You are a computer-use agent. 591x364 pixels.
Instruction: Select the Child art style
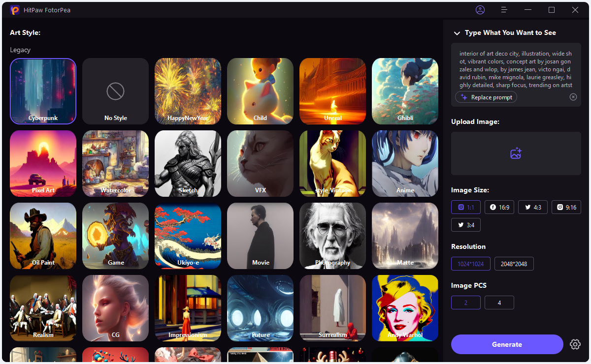pos(261,91)
